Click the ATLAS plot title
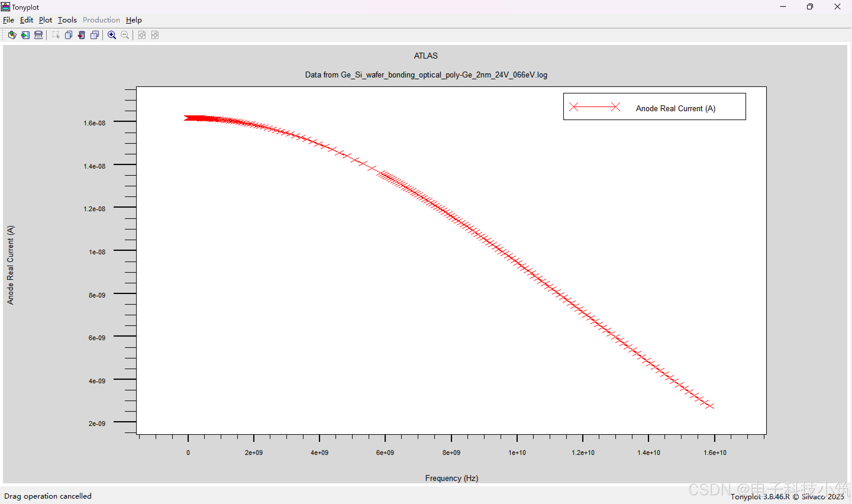 pos(425,56)
